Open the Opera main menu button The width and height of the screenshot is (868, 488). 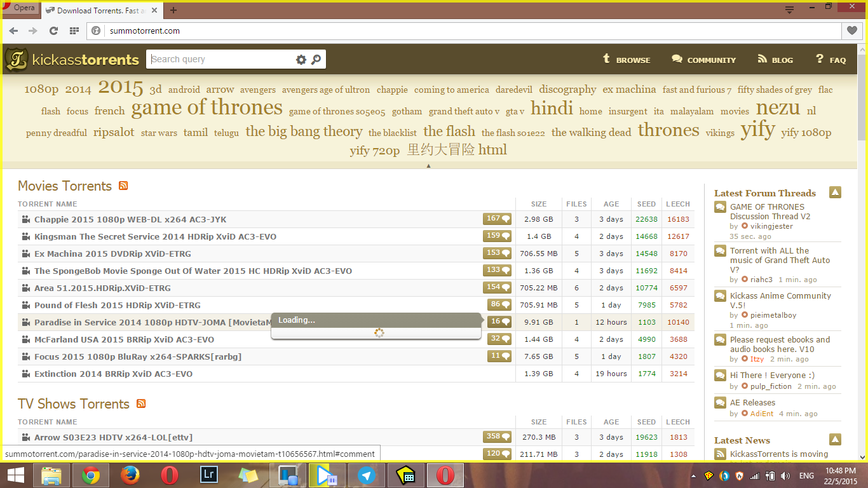(20, 8)
